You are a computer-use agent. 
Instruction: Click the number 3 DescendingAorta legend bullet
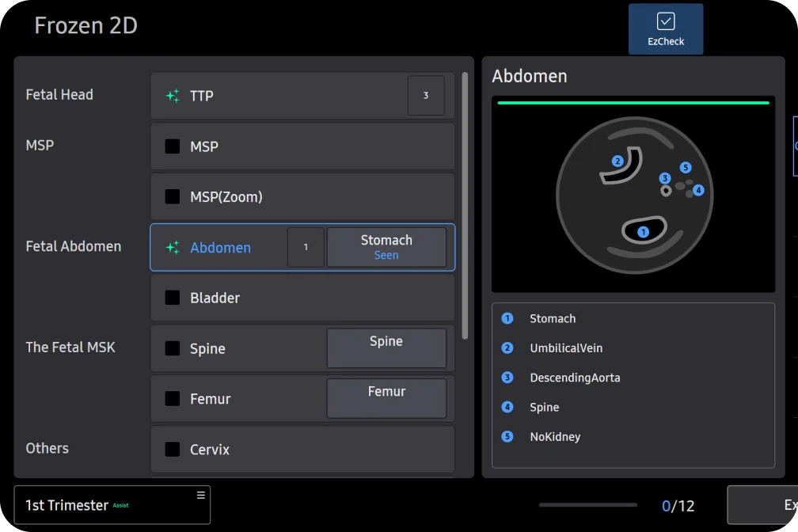[507, 378]
